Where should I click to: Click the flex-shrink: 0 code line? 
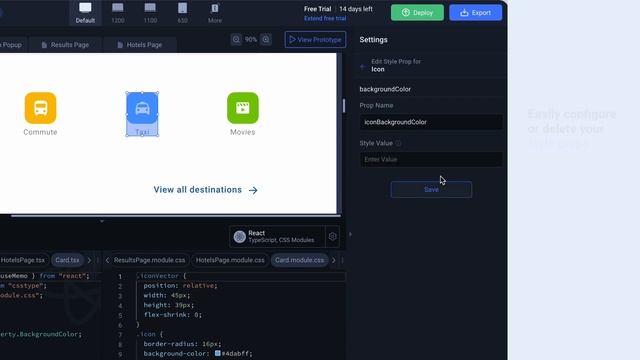(x=173, y=315)
